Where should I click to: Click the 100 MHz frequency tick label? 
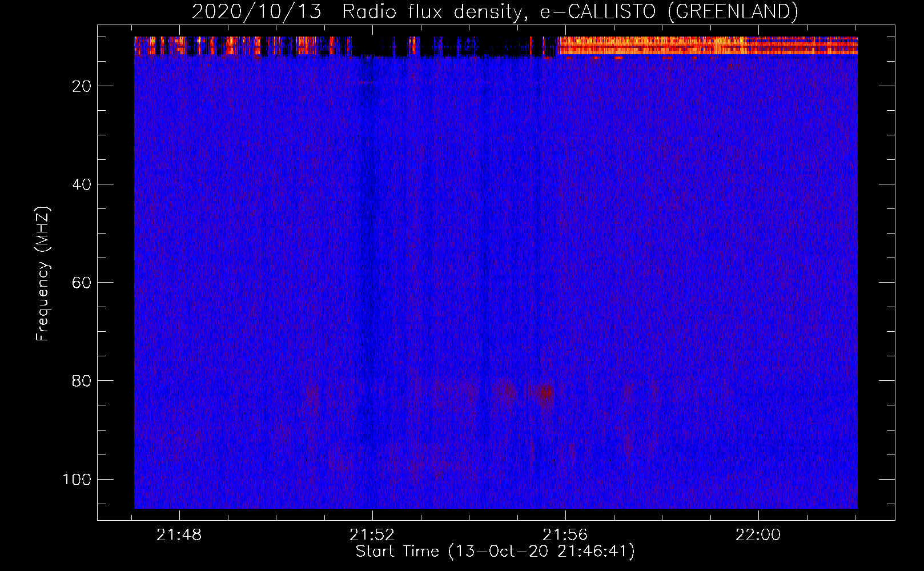tap(77, 479)
